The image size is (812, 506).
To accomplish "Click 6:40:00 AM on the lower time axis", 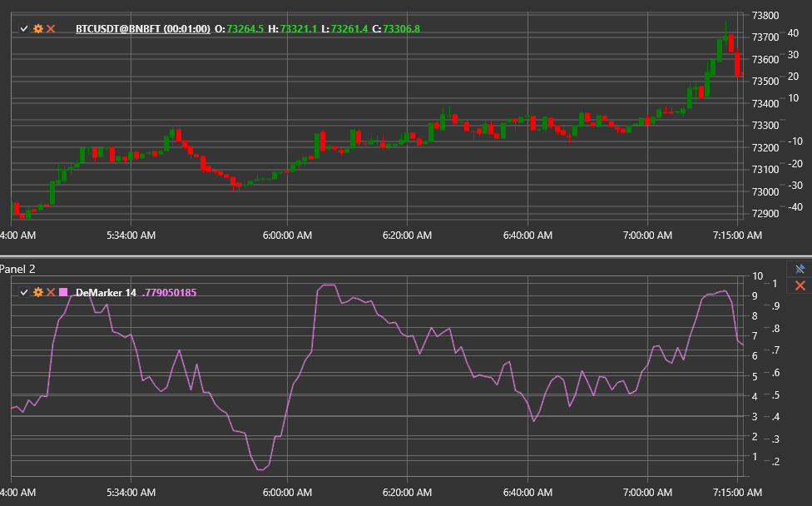I will (x=527, y=492).
